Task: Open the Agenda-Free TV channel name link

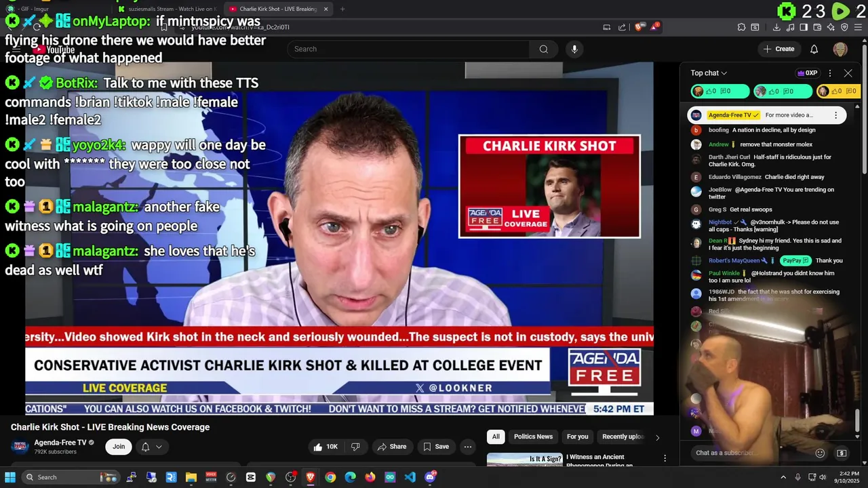Action: pos(60,443)
